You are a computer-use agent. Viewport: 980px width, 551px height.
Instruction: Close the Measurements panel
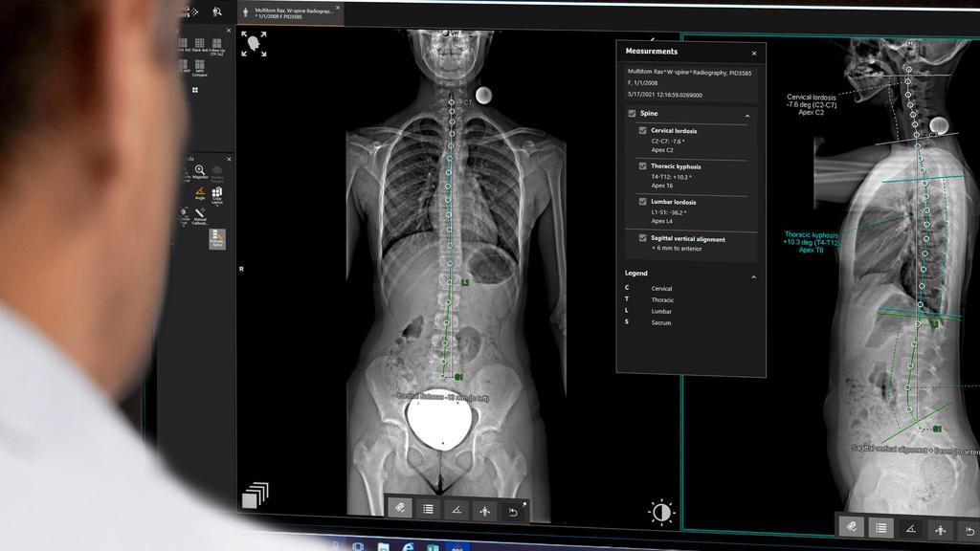[x=754, y=54]
